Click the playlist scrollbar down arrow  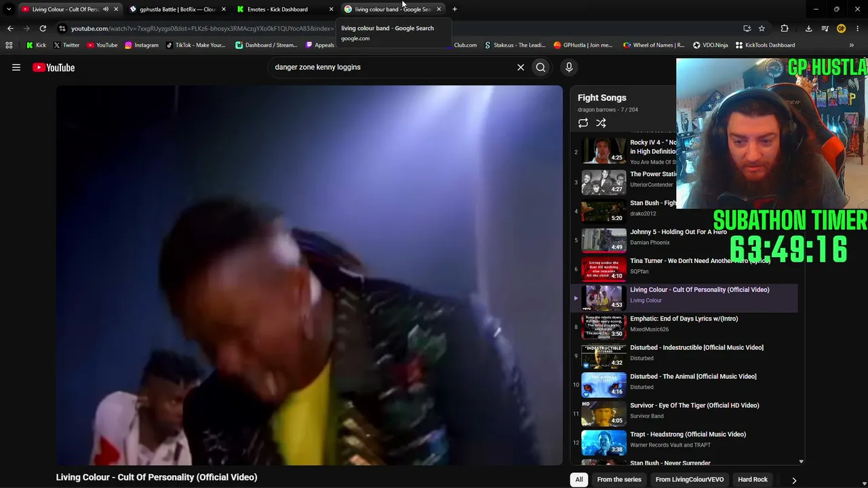[x=801, y=462]
